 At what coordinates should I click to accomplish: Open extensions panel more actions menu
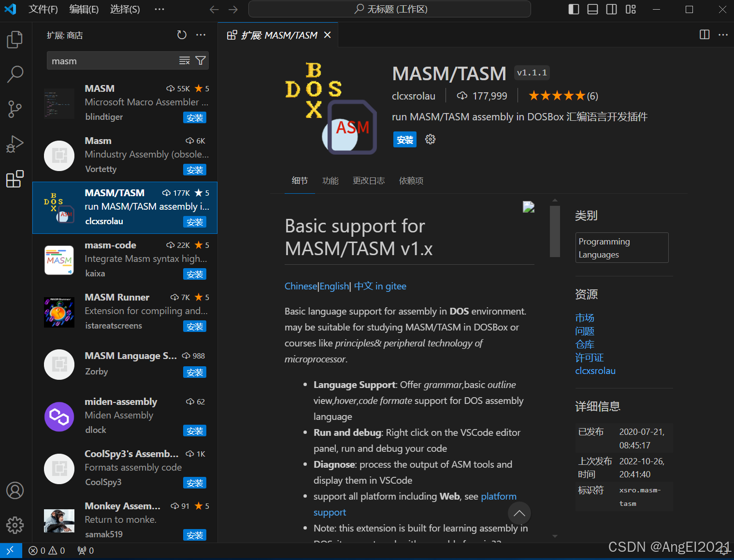pyautogui.click(x=201, y=35)
